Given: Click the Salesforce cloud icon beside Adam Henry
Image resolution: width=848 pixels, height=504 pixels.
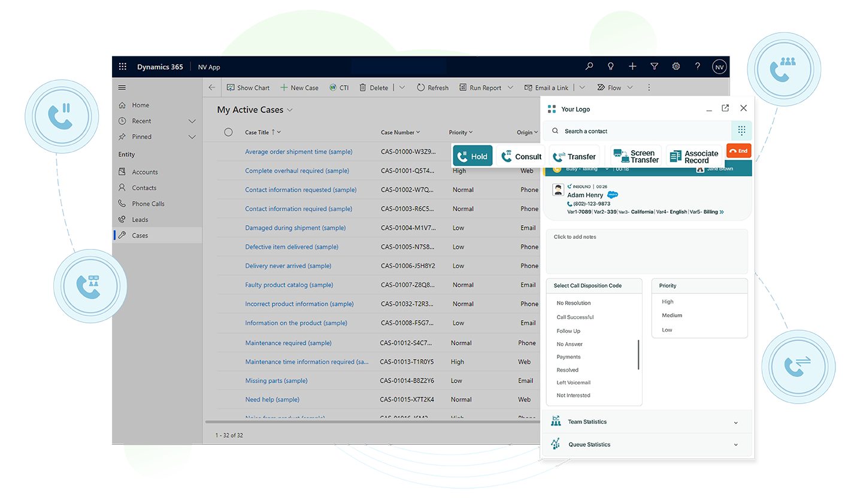Looking at the screenshot, I should pos(613,195).
